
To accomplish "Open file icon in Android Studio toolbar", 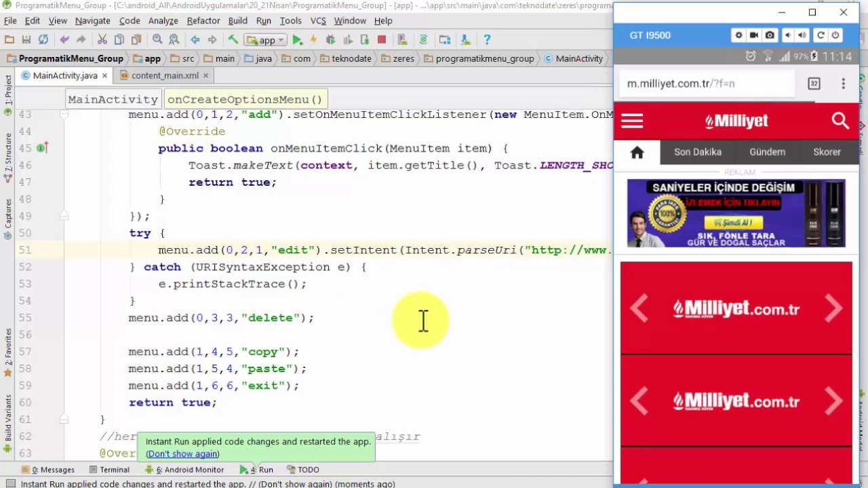I will (9, 40).
